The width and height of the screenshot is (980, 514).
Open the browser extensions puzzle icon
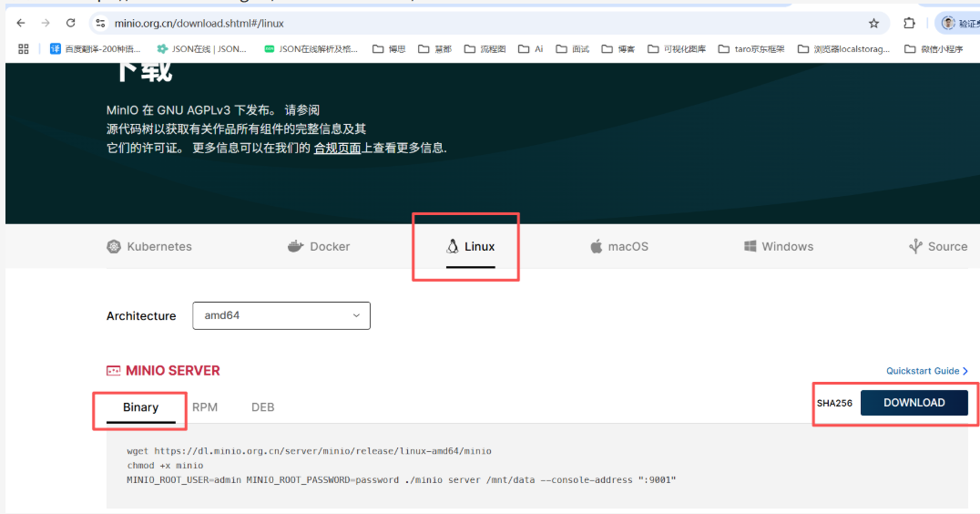tap(909, 23)
